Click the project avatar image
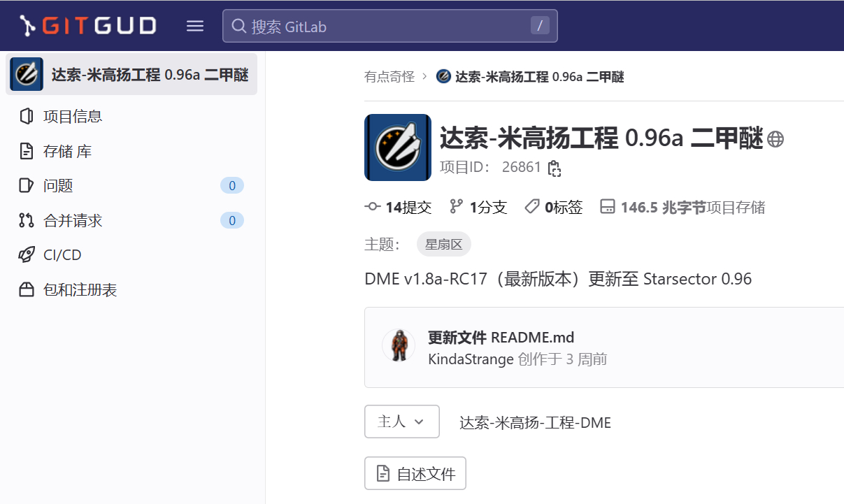The image size is (844, 504). [x=398, y=147]
